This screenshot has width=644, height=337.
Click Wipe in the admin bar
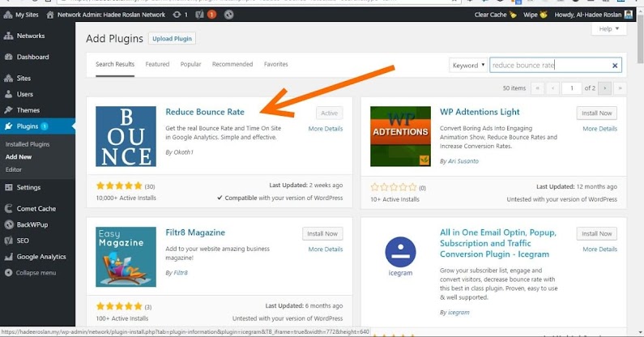tap(535, 15)
